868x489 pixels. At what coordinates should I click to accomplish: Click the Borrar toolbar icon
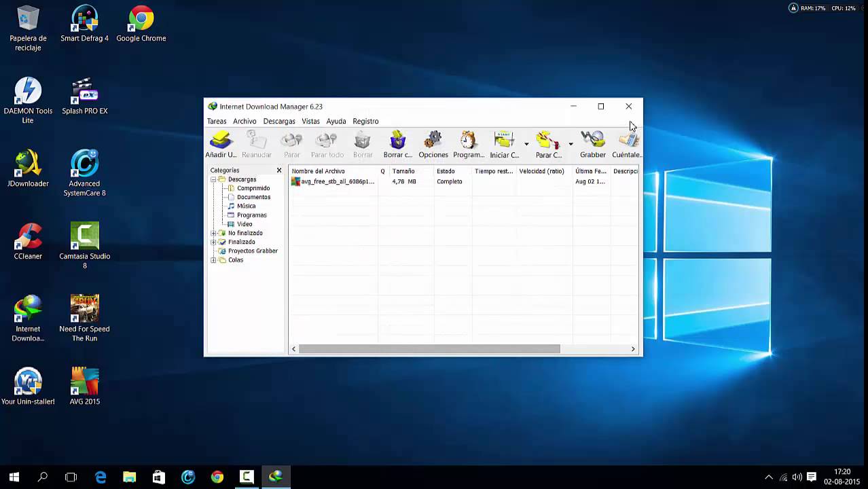[x=362, y=144]
